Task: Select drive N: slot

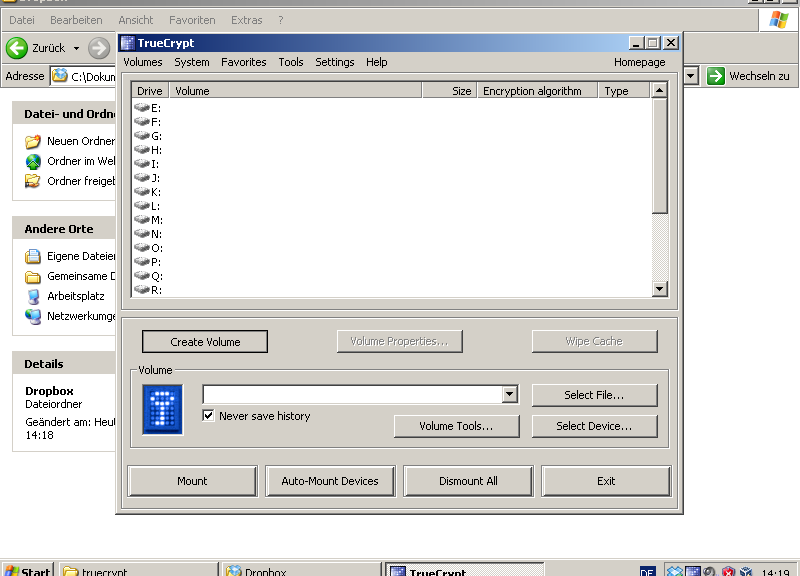Action: pos(148,234)
